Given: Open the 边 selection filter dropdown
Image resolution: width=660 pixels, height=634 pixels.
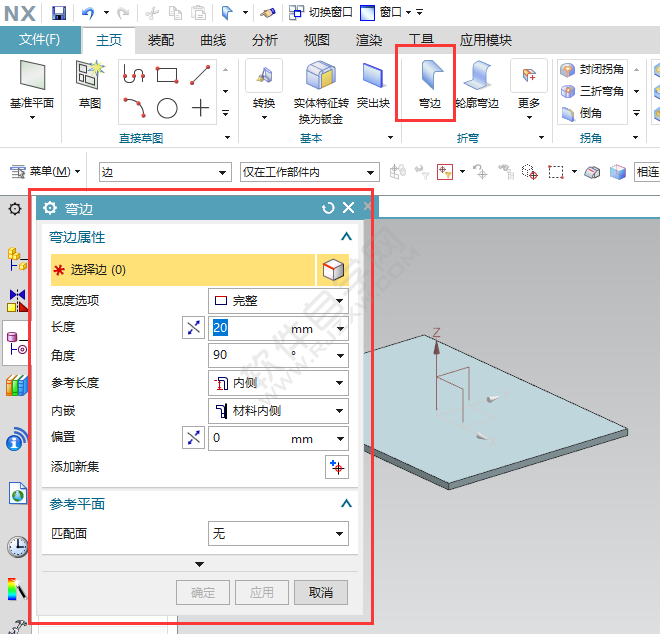Looking at the screenshot, I should tap(165, 172).
